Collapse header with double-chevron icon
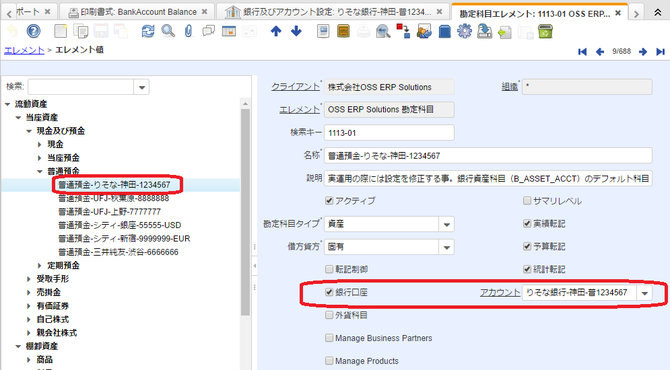 [x=658, y=12]
